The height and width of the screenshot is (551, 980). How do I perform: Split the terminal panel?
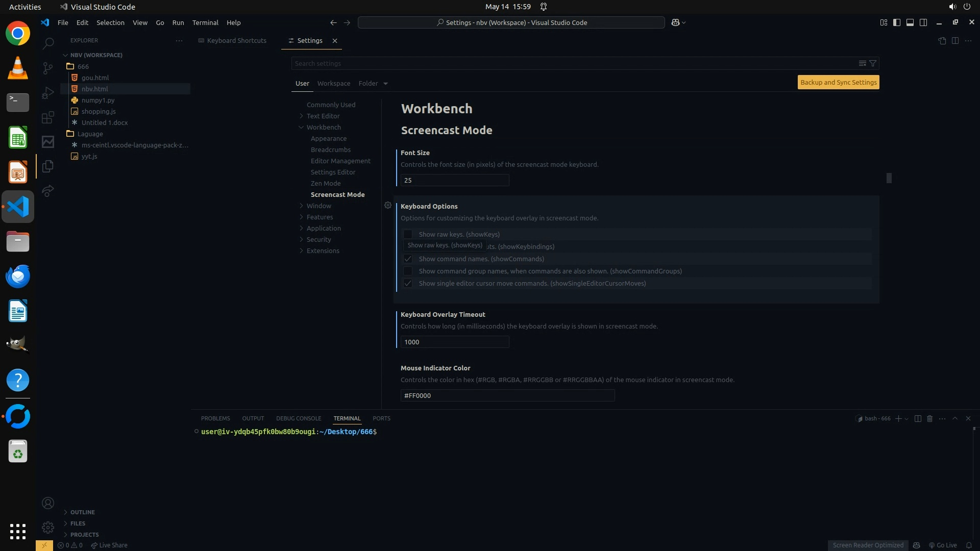(x=918, y=418)
